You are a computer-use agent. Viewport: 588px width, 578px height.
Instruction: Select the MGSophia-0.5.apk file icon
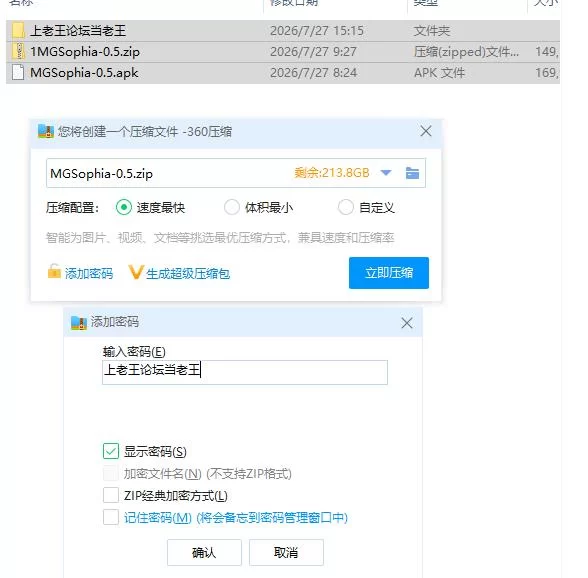[18, 72]
